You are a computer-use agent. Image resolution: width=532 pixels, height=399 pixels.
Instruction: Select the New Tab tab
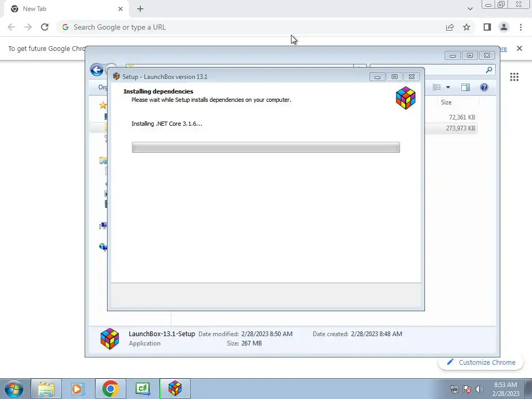pos(66,9)
